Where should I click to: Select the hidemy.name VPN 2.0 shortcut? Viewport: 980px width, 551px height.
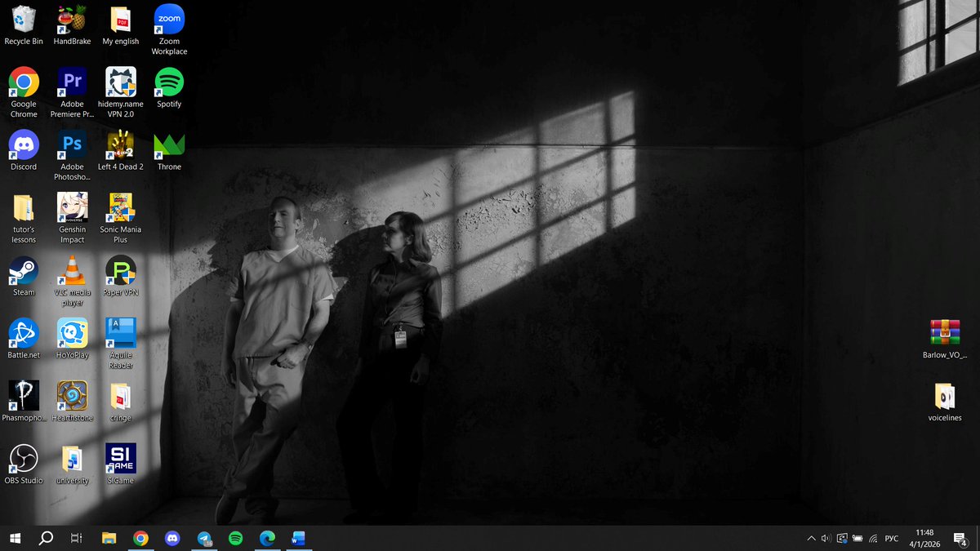[121, 92]
